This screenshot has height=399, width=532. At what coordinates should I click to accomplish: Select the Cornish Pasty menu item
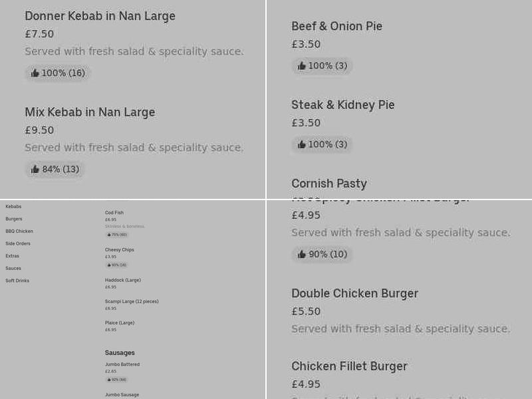(329, 184)
